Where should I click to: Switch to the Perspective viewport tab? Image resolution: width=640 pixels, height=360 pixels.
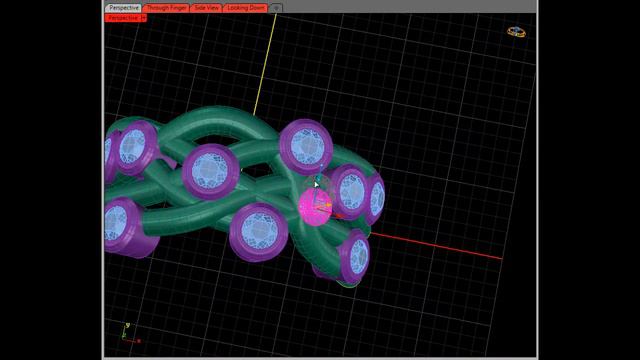(123, 8)
